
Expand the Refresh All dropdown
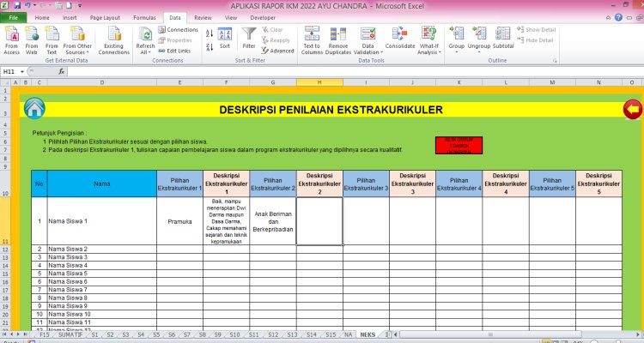[x=145, y=52]
